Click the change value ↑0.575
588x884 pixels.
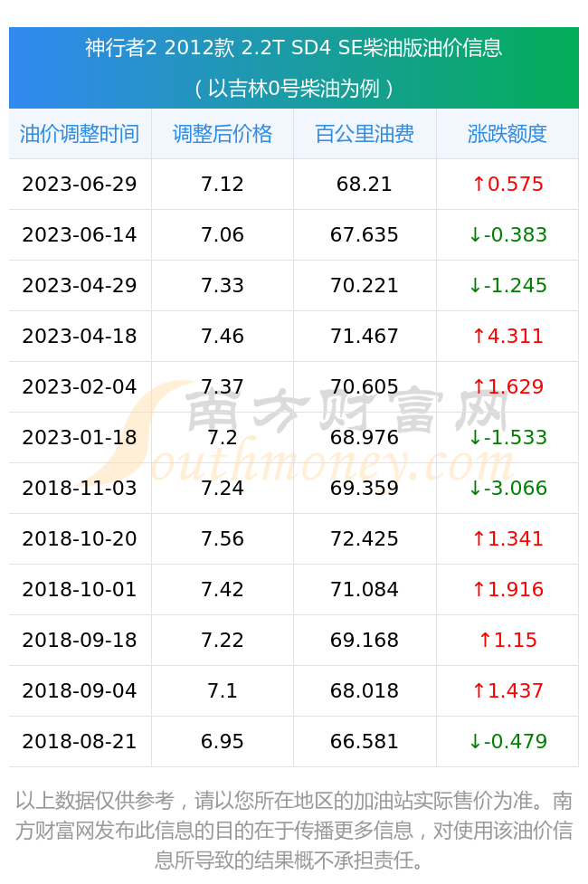507,184
